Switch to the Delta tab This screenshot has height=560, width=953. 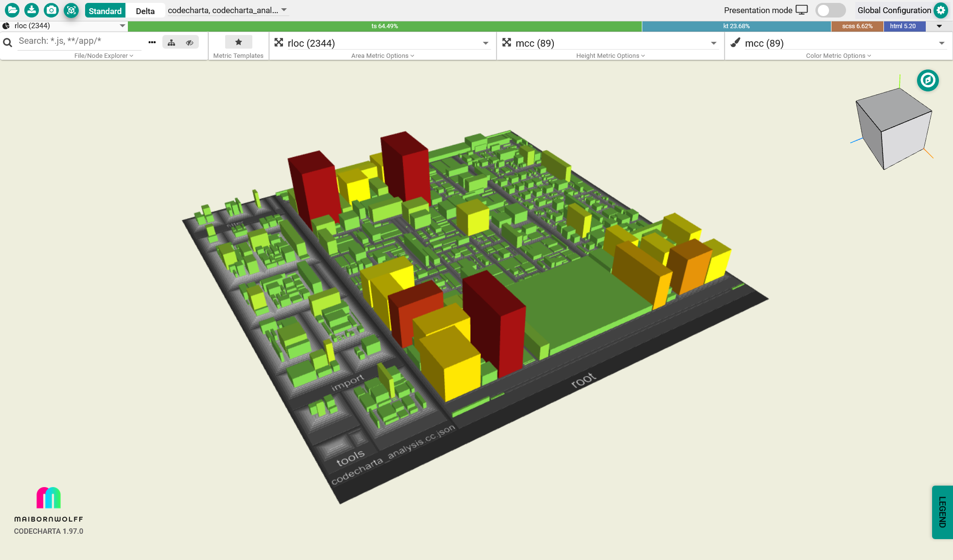pyautogui.click(x=145, y=11)
